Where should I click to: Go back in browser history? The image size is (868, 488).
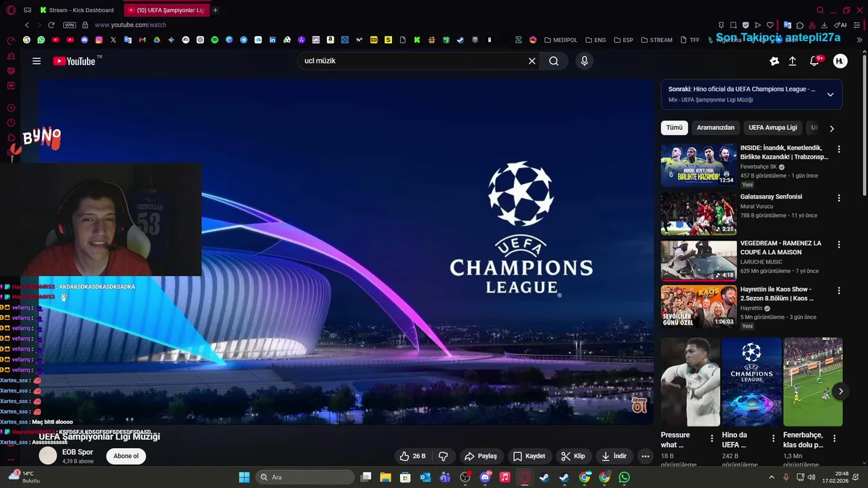coord(27,25)
